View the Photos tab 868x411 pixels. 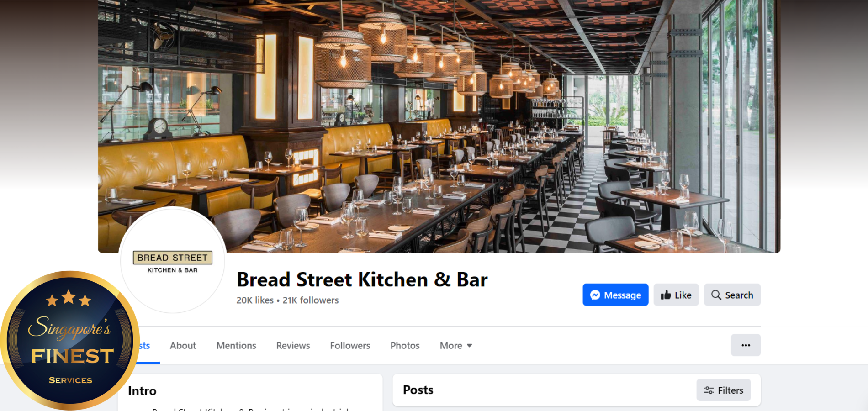(x=405, y=346)
